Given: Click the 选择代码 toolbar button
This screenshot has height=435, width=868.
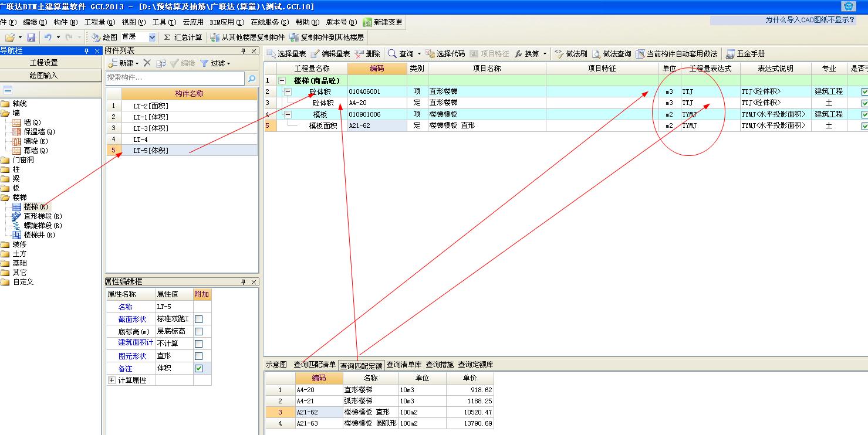Looking at the screenshot, I should coord(445,53).
